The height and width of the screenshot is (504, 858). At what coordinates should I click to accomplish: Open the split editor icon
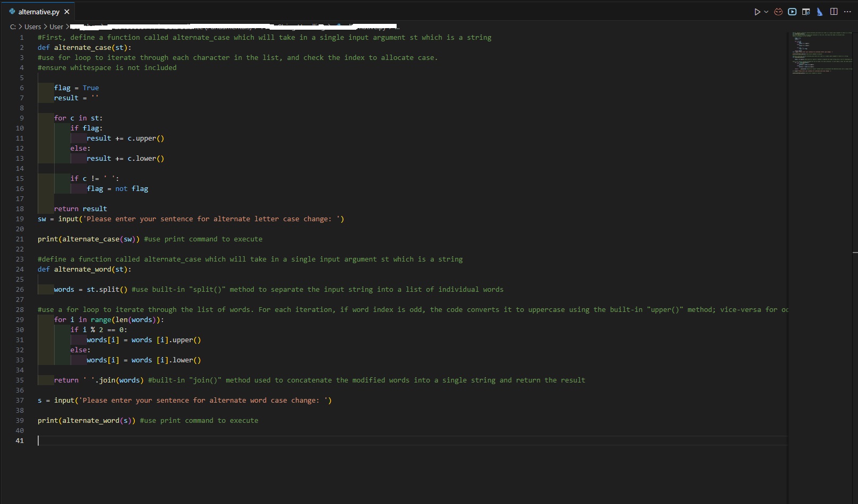[x=834, y=11]
